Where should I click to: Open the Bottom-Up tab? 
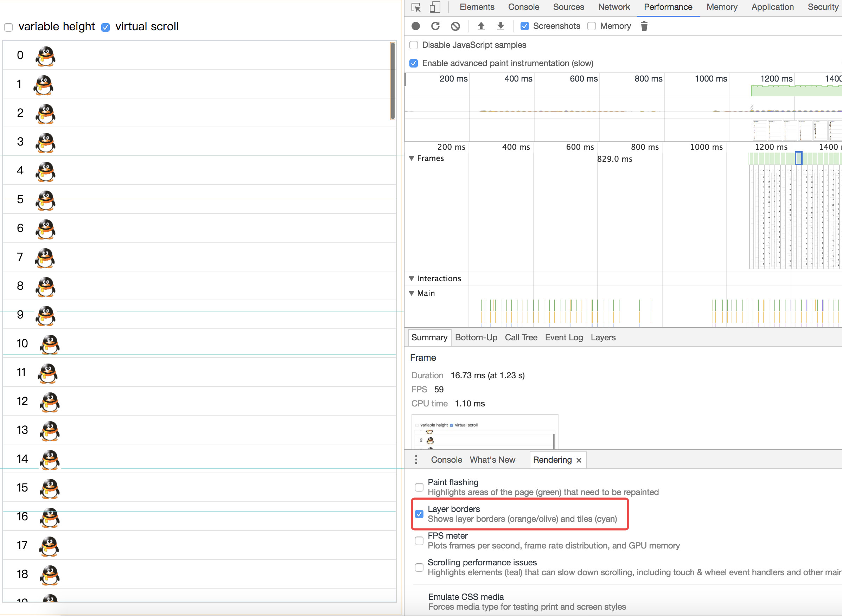(x=476, y=338)
